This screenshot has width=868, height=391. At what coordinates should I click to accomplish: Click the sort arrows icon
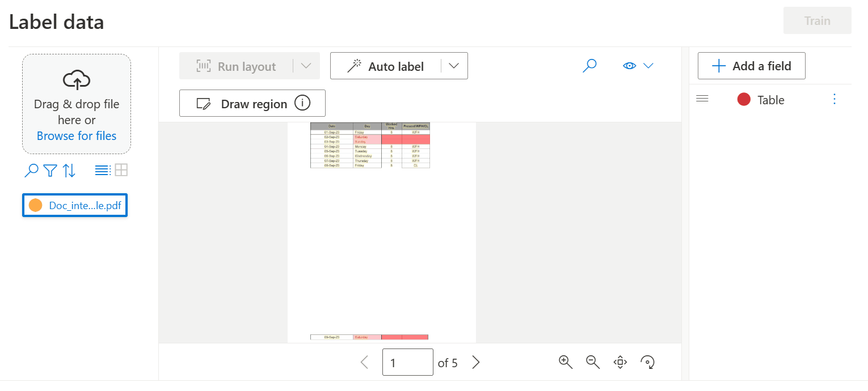[x=69, y=171]
